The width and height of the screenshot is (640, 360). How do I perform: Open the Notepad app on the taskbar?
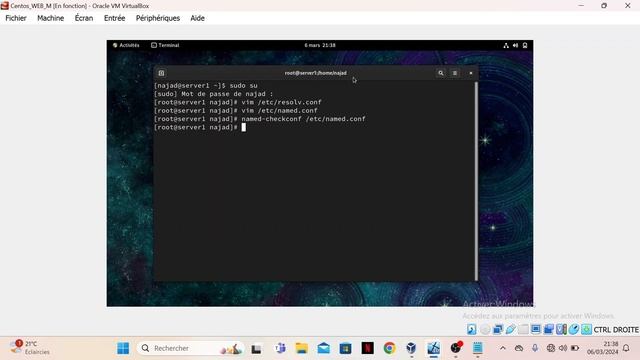(x=478, y=348)
